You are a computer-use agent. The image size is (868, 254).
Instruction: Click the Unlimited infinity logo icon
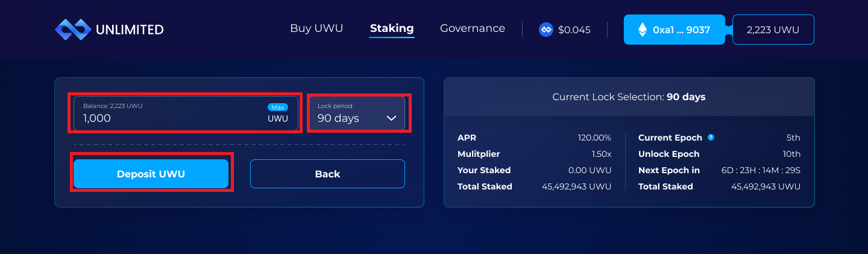[x=72, y=29]
